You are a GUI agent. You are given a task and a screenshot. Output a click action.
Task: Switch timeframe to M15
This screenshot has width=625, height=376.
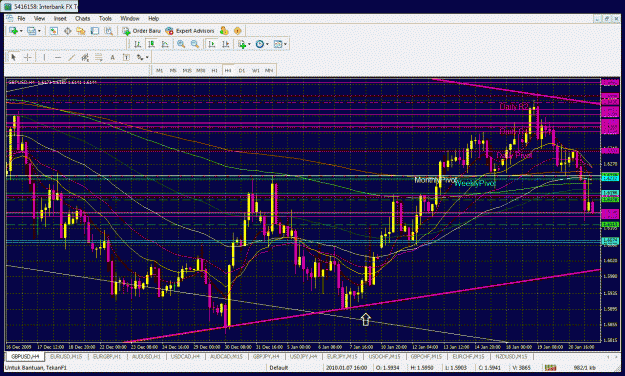[187, 70]
